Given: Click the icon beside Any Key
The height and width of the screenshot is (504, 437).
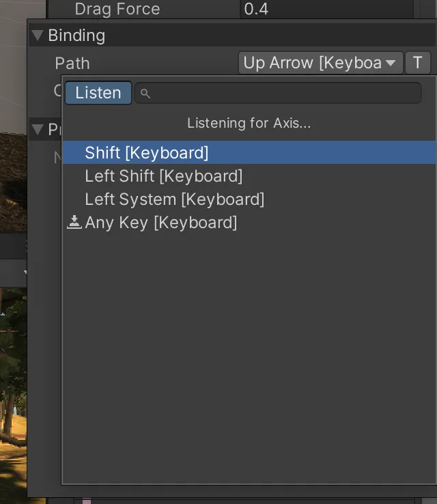Looking at the screenshot, I should (74, 222).
